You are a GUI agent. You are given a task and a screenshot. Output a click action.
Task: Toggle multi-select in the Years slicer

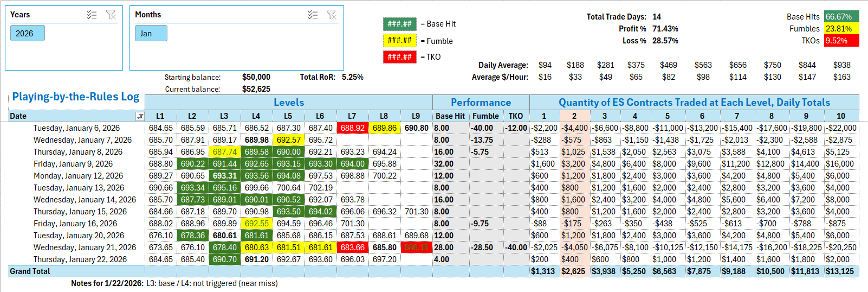tap(92, 15)
